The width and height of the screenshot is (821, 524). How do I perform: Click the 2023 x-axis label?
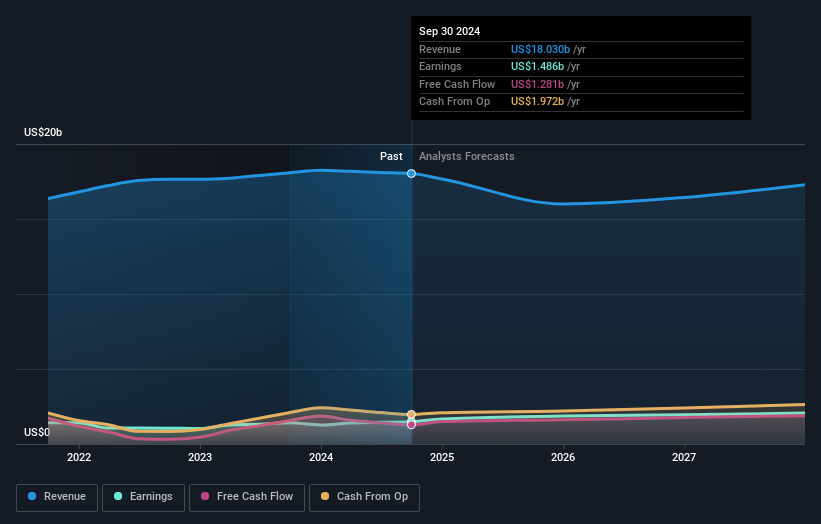click(200, 457)
